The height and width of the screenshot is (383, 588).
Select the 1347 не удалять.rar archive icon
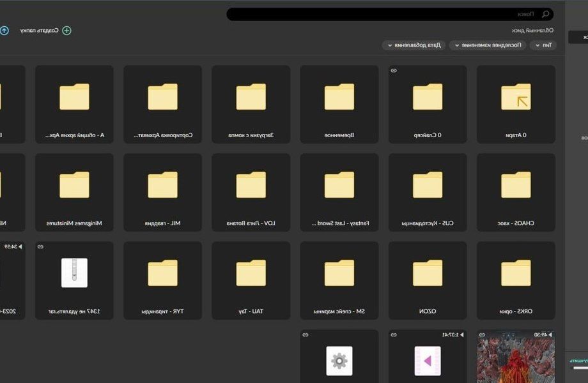(74, 273)
